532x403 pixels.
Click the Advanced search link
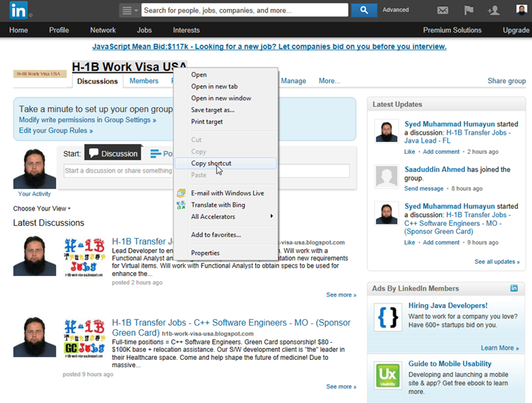(396, 10)
